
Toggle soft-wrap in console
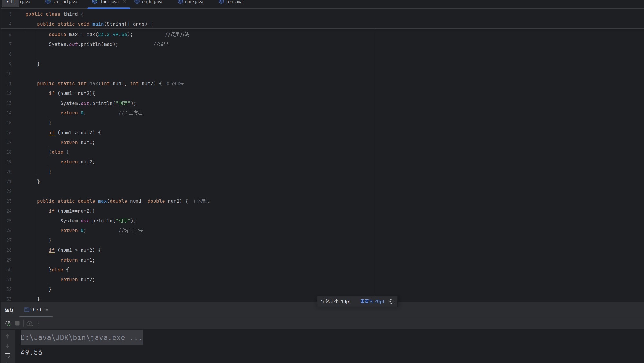pyautogui.click(x=8, y=355)
